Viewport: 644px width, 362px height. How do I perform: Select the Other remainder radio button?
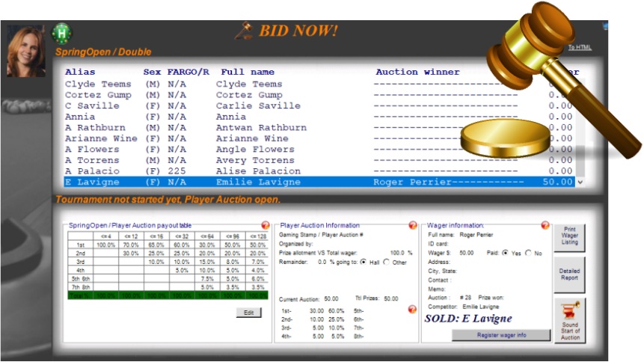[387, 263]
